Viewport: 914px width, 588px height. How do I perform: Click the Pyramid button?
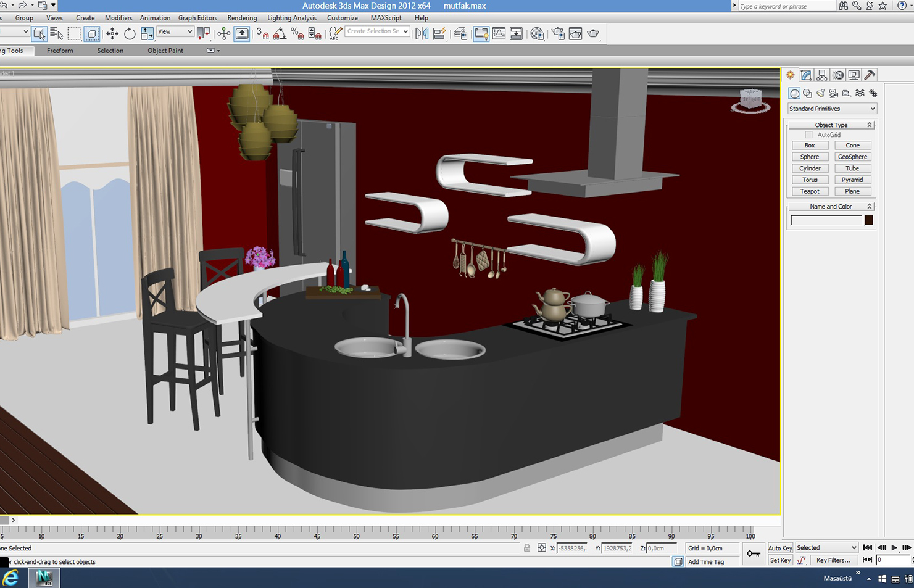click(852, 180)
